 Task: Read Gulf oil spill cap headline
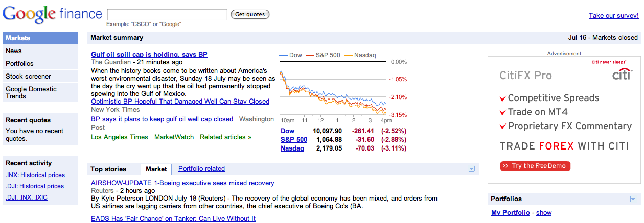click(149, 55)
